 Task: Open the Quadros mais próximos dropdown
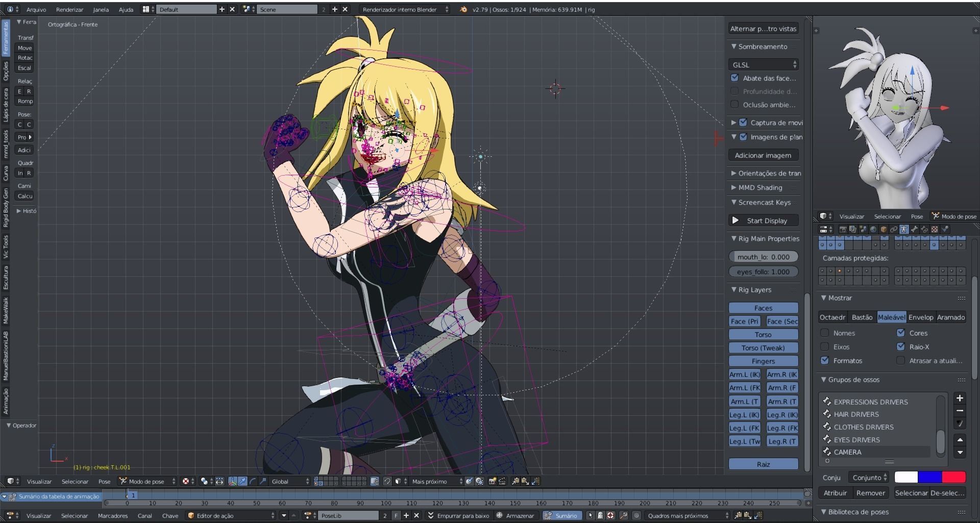coord(687,515)
